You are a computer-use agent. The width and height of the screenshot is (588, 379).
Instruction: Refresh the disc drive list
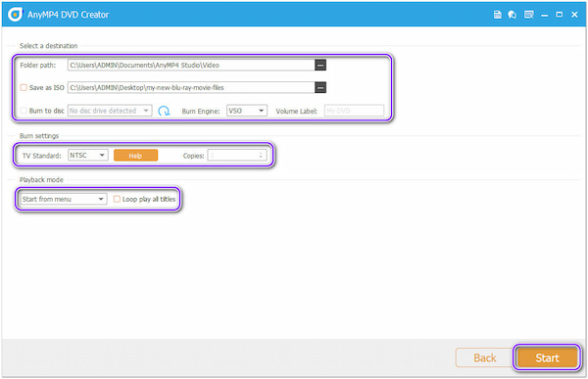click(164, 111)
